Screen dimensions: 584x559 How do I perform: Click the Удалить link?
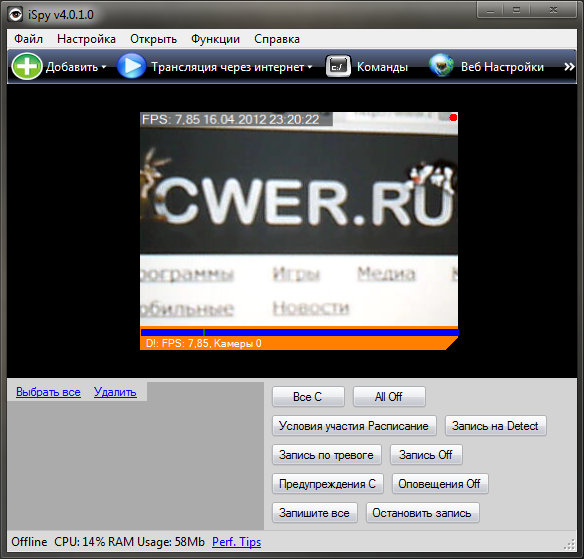tap(115, 392)
